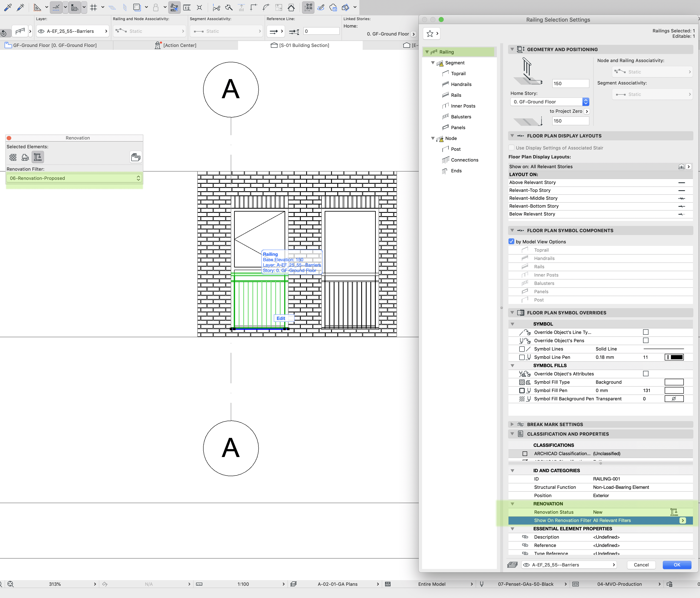
Task: Open Home Story dropdown in settings
Action: 550,102
